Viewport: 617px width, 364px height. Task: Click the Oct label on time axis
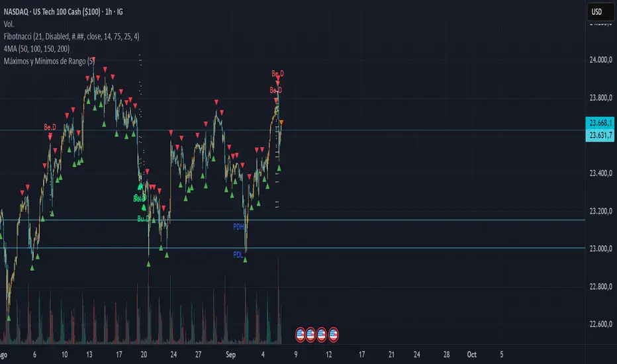[472, 355]
